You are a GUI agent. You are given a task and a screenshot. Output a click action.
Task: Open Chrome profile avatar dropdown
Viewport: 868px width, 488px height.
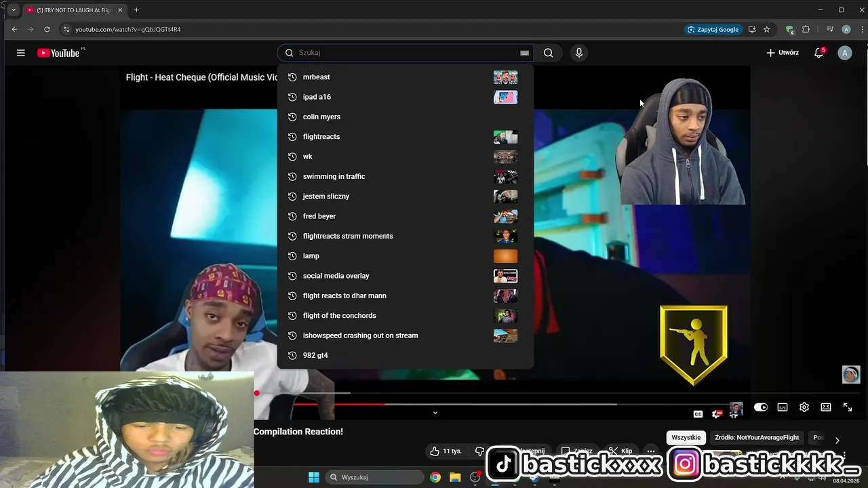point(846,29)
